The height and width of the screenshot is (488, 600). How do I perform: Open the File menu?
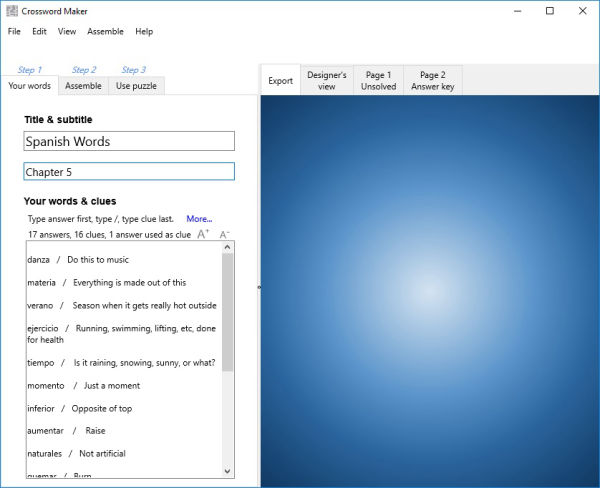click(x=14, y=32)
